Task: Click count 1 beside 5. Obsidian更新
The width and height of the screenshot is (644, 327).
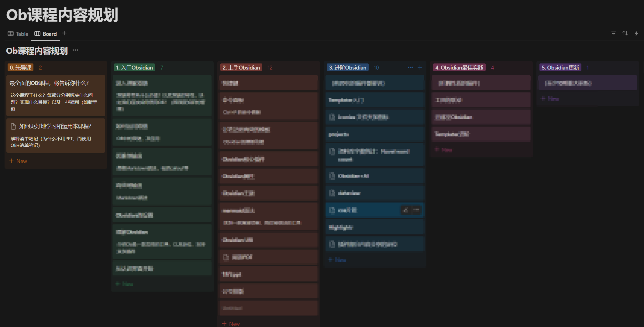Action: point(587,67)
